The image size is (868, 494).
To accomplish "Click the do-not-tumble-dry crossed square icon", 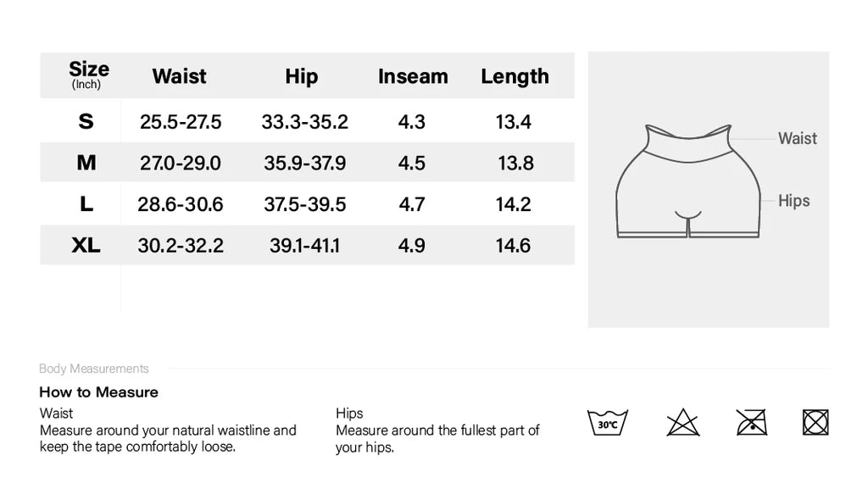I will (815, 422).
